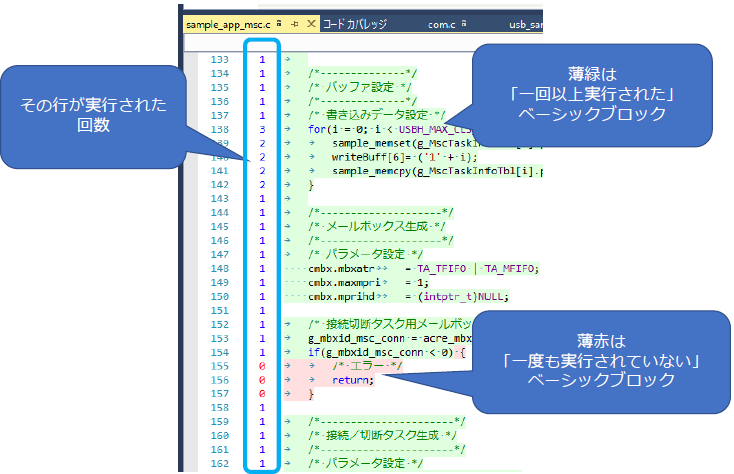Click line number 133 in the gutter
This screenshot has height=474, width=734.
tap(220, 59)
